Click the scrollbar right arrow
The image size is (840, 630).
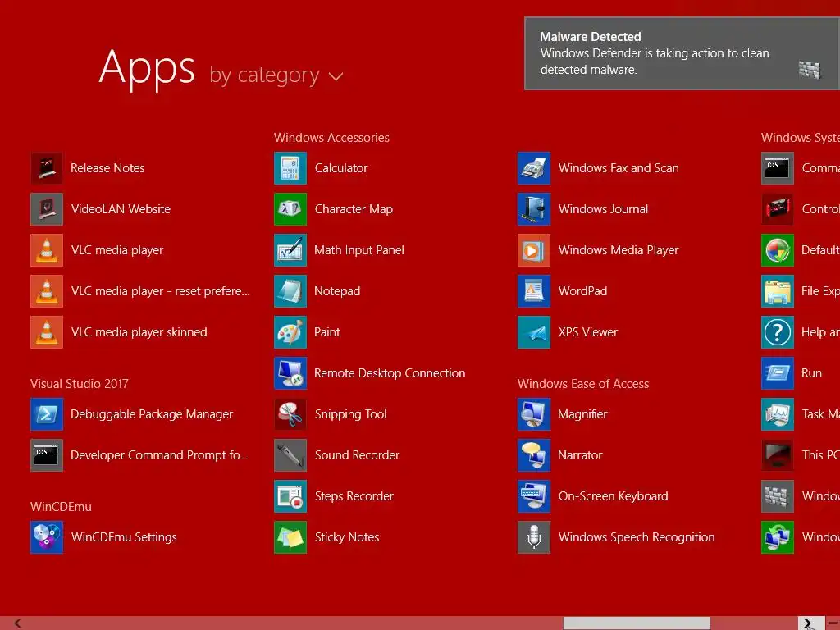tap(810, 623)
